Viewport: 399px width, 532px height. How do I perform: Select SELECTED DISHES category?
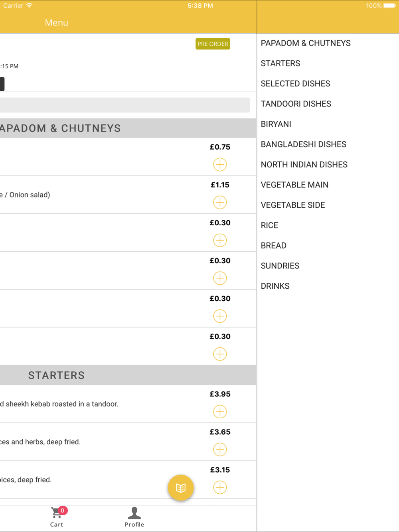tap(295, 84)
